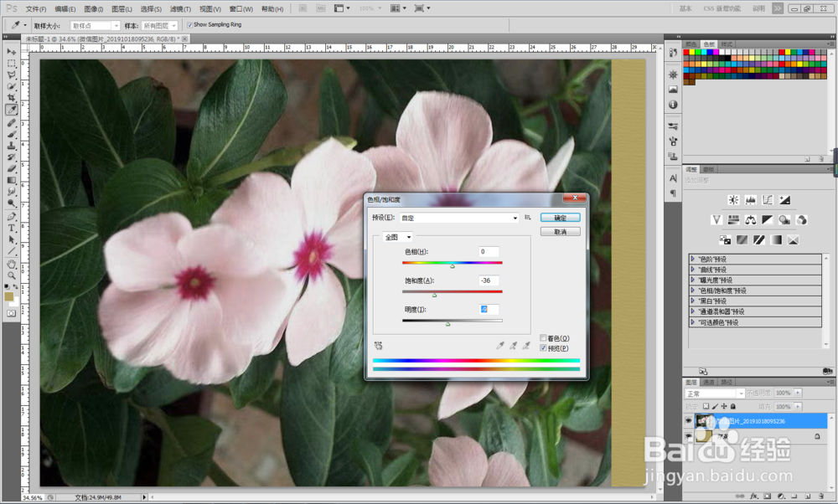Viewport: 838px width, 504px height.
Task: Select the Rectangular Marquee tool
Action: click(12, 64)
